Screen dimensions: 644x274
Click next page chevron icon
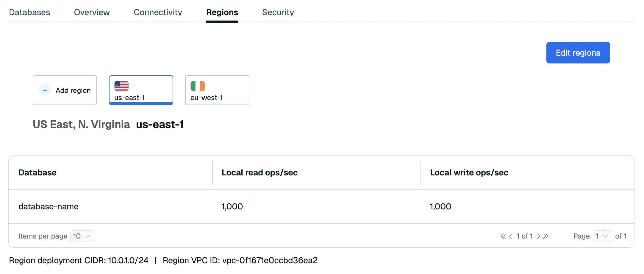tap(538, 236)
